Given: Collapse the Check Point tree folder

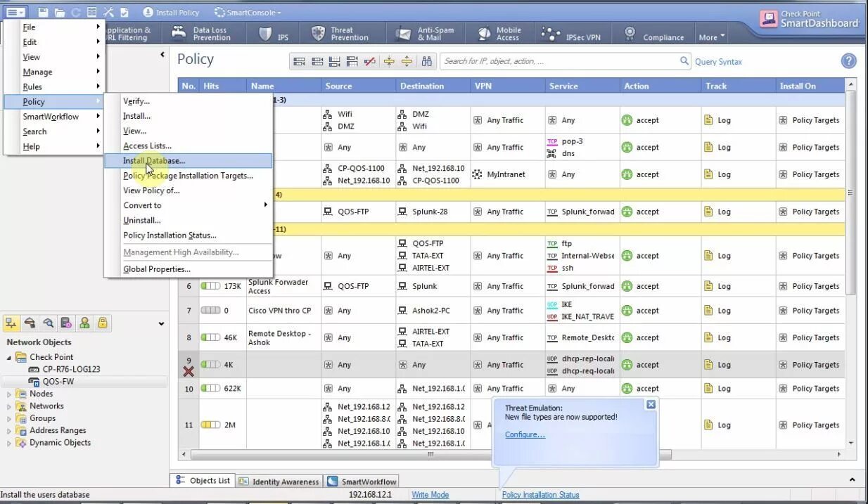Looking at the screenshot, I should pos(10,357).
